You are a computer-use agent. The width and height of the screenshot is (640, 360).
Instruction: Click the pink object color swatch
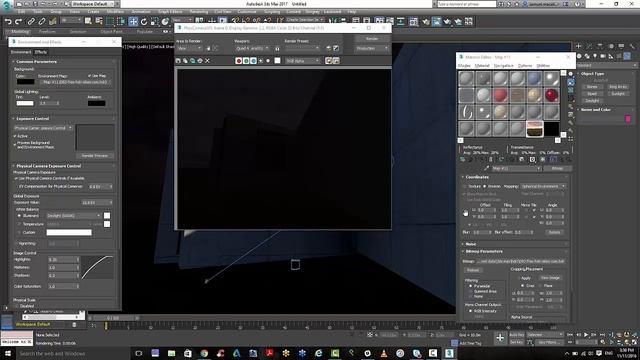click(628, 119)
